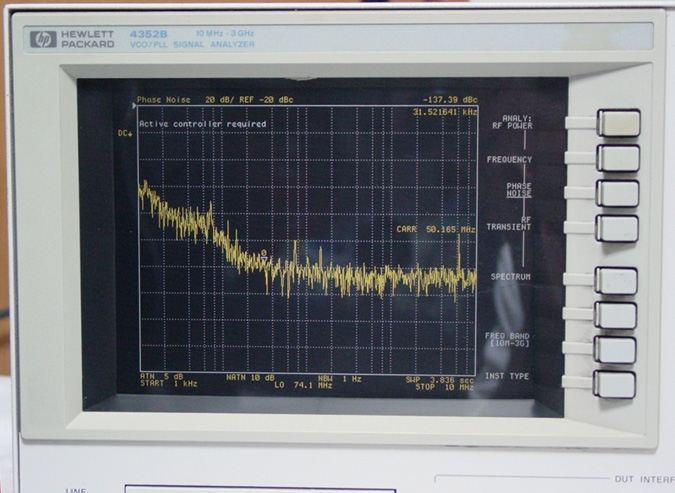
Task: Click the "Phase Noise" title text
Action: click(163, 100)
